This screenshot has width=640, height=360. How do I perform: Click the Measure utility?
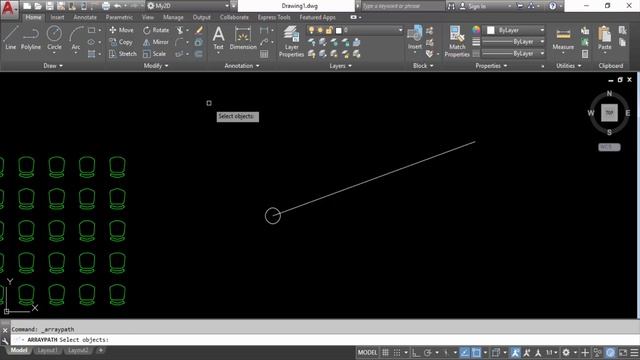tap(563, 39)
